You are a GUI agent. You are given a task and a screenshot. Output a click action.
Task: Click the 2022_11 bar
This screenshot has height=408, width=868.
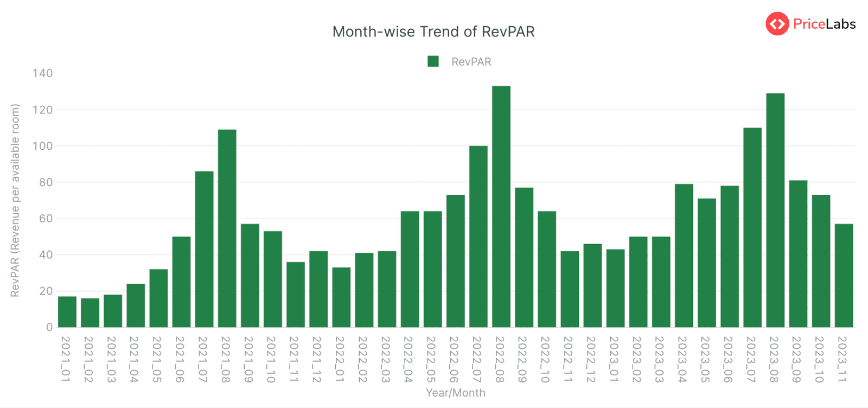(570, 289)
